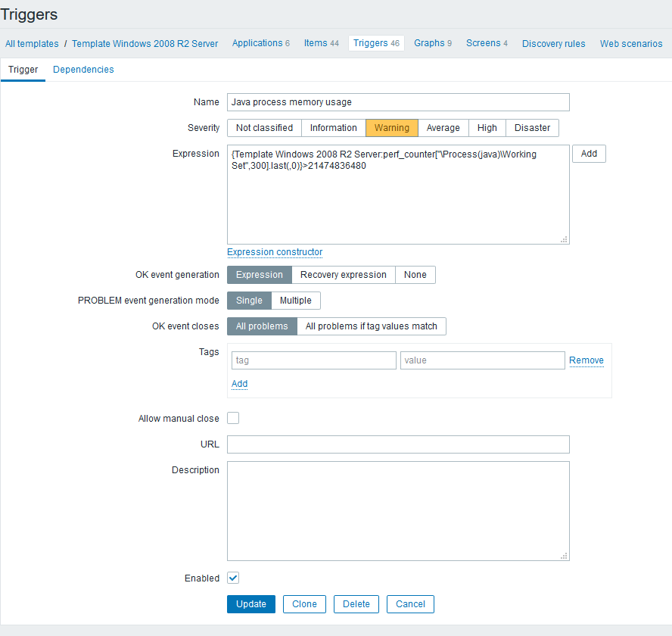Image resolution: width=672 pixels, height=636 pixels.
Task: Select All problems for OK event closes
Action: (x=262, y=326)
